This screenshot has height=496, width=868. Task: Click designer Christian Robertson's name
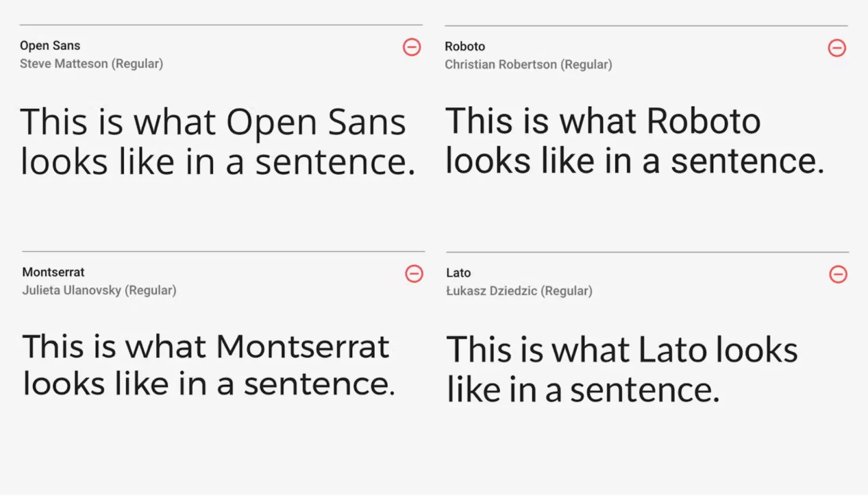coord(501,65)
